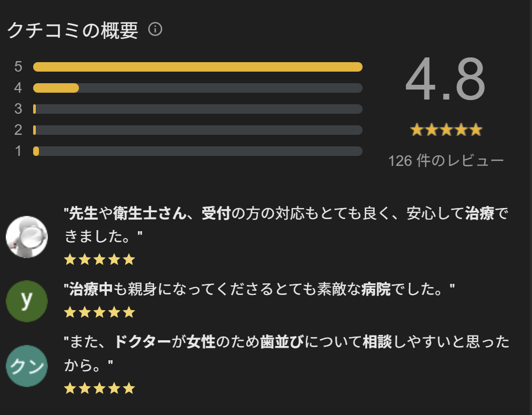Image resolution: width=532 pixels, height=415 pixels.
Task: Click the info icon beside クチコミの概要
Action: 155,29
